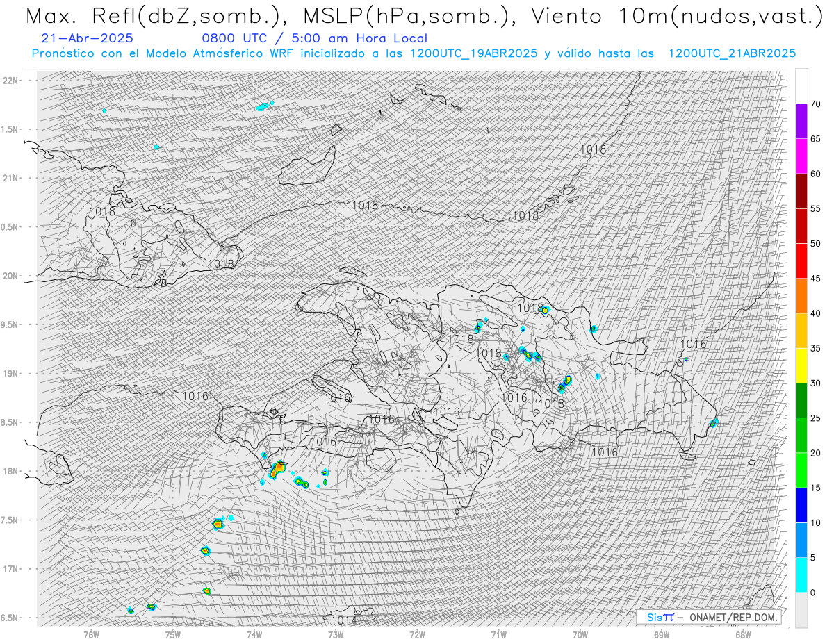
Task: Click the '74W' longitude label
Action: (x=254, y=634)
